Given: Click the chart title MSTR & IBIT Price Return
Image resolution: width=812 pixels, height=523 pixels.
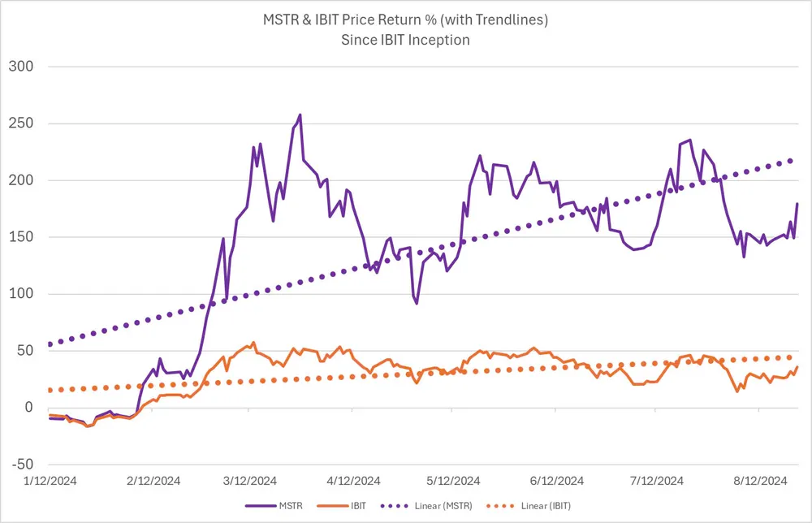Looking at the screenshot, I should point(405,20).
